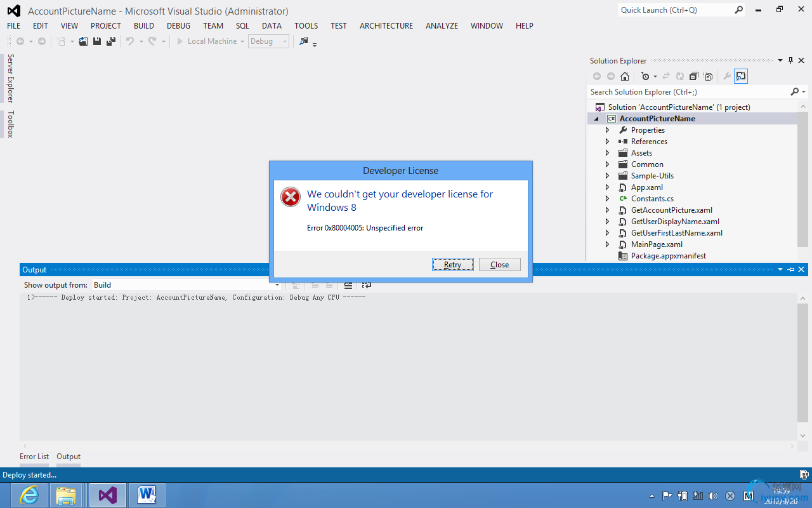Click the Redo arrow in the toolbar
This screenshot has width=812, height=508.
coord(152,41)
